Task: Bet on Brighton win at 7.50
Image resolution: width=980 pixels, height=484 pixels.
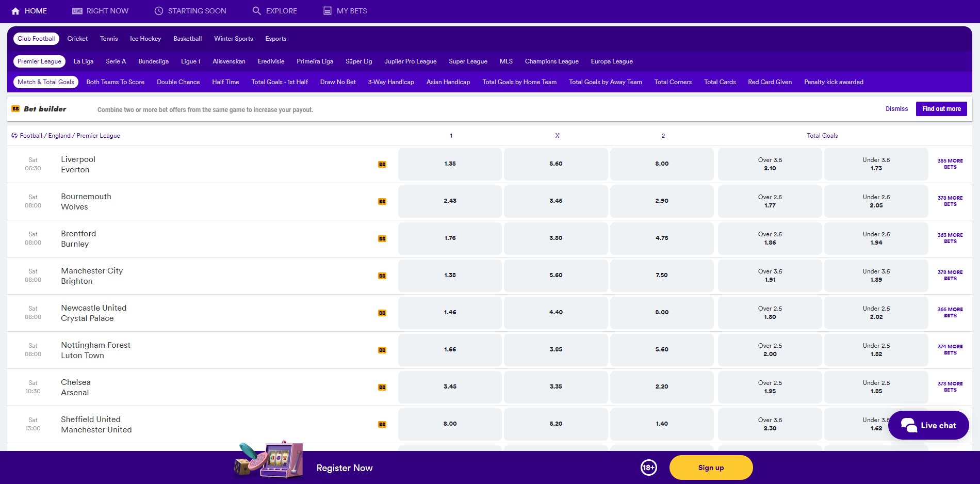Action: (x=662, y=276)
